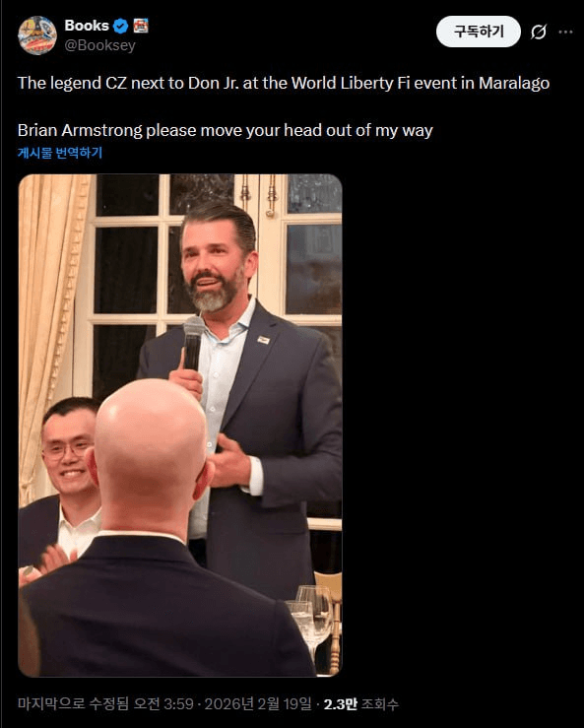Click the first line of post text

point(284,83)
